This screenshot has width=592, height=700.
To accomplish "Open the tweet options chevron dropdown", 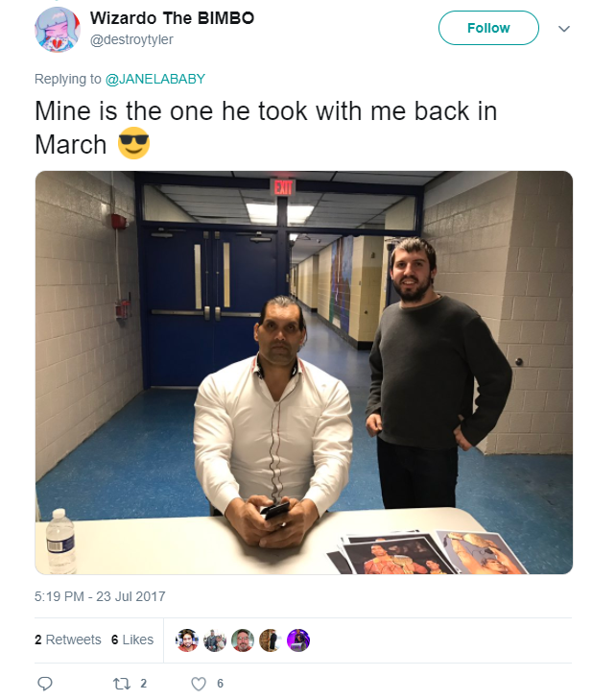I will (x=564, y=29).
